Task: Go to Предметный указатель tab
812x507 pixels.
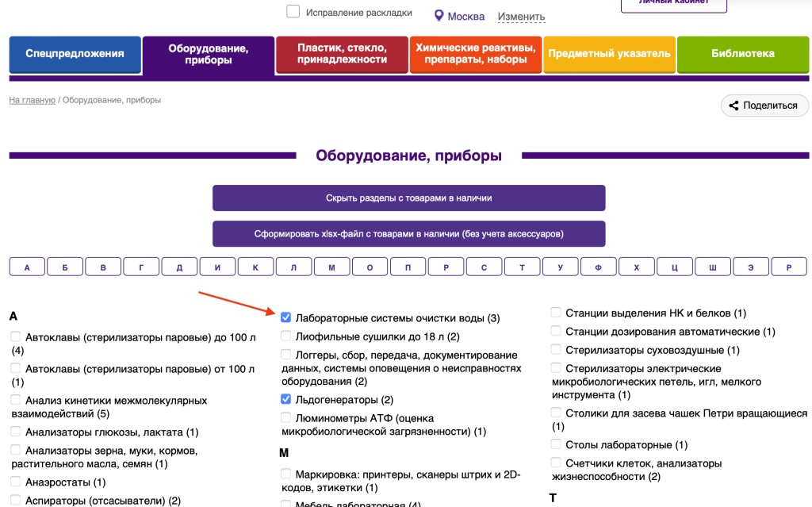Action: coord(609,54)
